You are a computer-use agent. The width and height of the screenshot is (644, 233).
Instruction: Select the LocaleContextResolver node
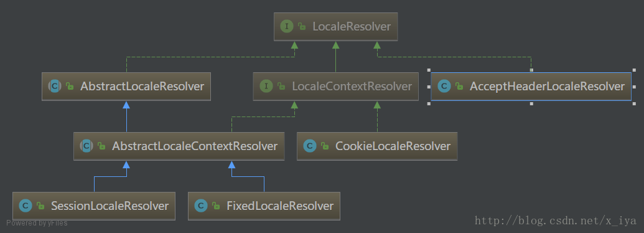(x=335, y=87)
